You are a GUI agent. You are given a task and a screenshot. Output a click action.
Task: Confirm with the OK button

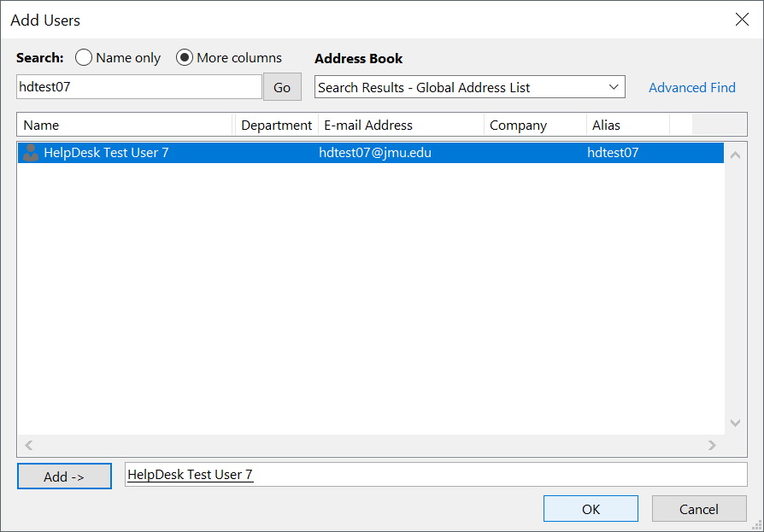591,509
